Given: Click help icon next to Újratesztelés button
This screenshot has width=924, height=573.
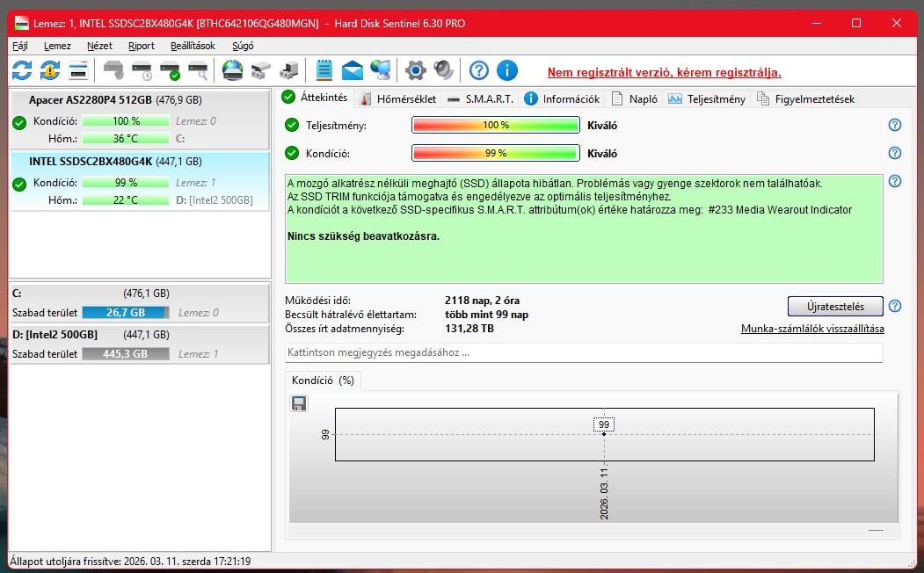Looking at the screenshot, I should 894,306.
